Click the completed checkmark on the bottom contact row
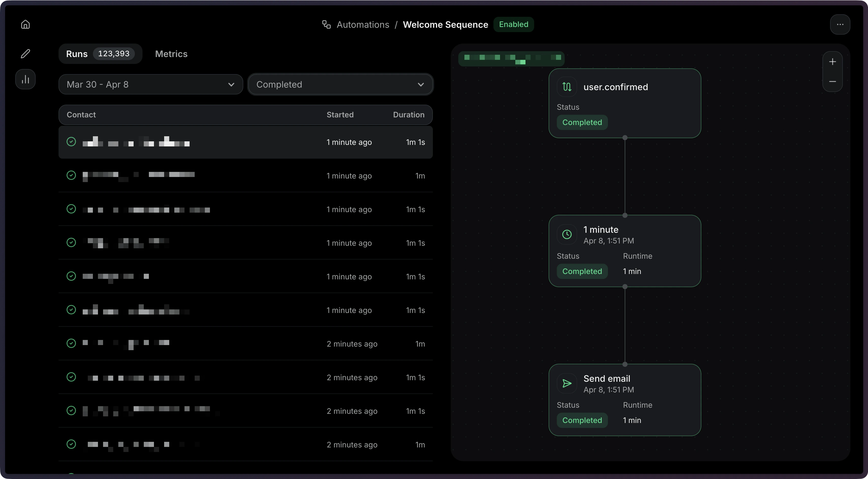 coord(71,444)
